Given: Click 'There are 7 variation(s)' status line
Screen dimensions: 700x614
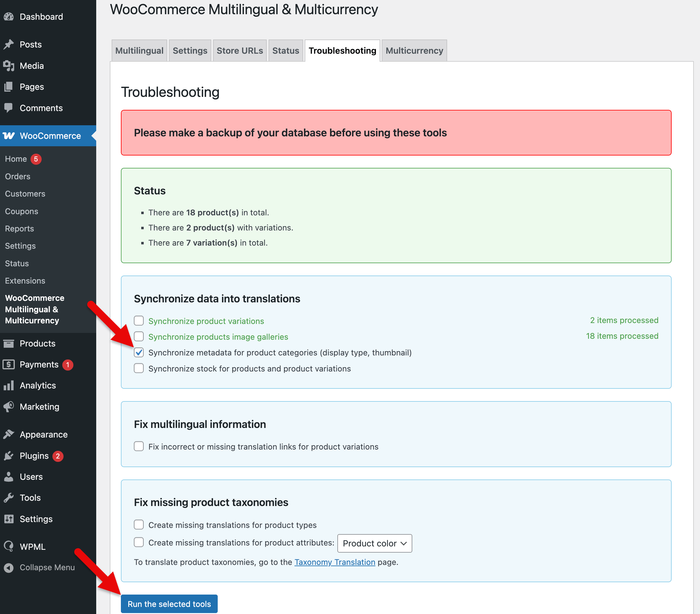Looking at the screenshot, I should (x=208, y=243).
